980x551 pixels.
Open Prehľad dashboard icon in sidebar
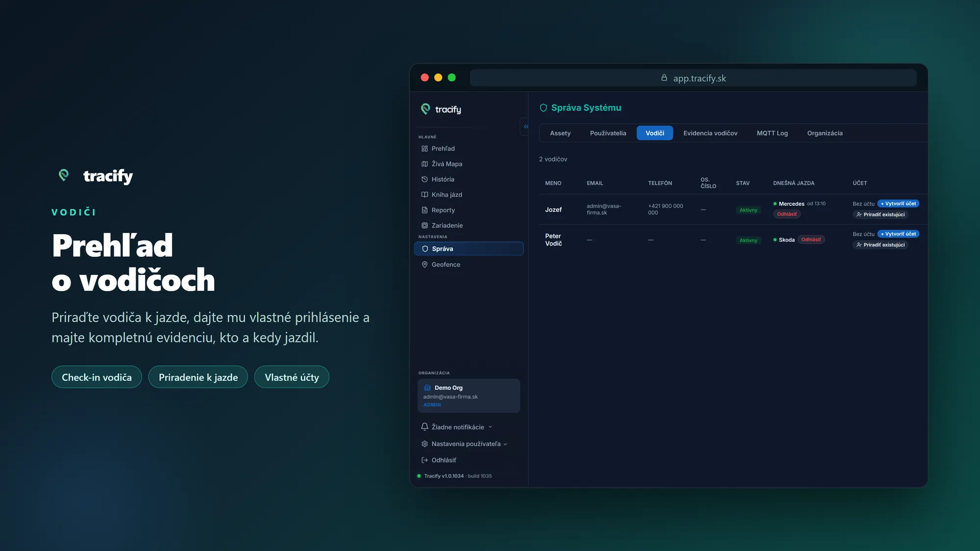(x=424, y=148)
